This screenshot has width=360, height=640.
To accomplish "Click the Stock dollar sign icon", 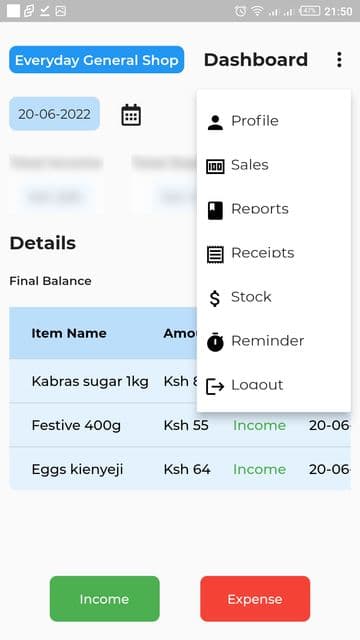I will point(215,298).
